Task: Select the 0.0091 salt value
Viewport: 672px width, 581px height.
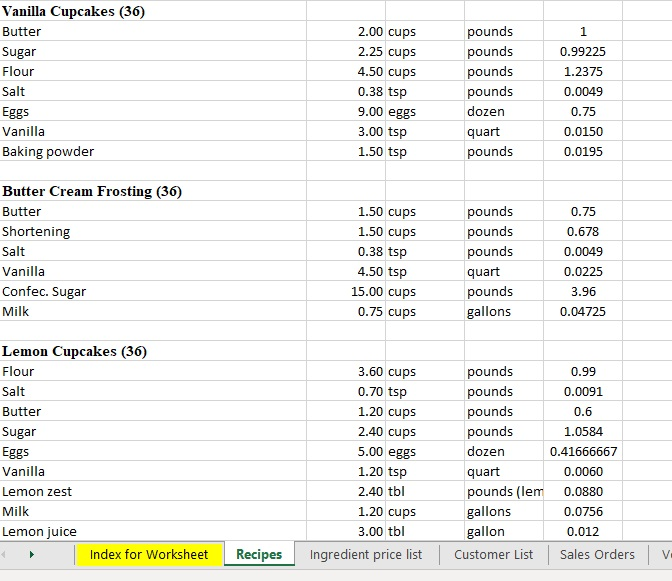Action: pos(583,391)
